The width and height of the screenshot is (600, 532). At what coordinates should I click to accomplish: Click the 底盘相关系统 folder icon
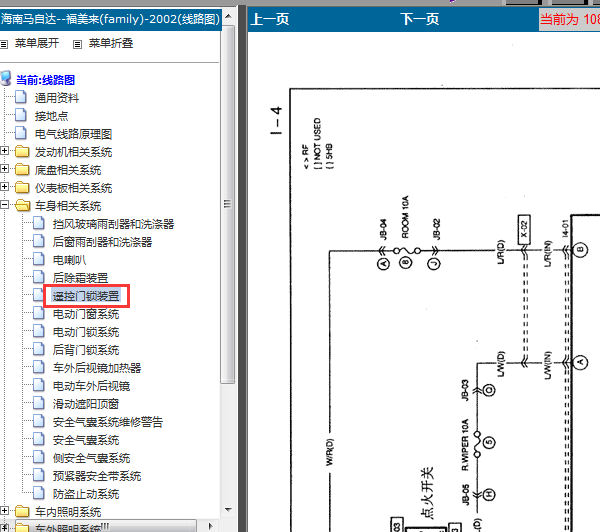pyautogui.click(x=22, y=170)
